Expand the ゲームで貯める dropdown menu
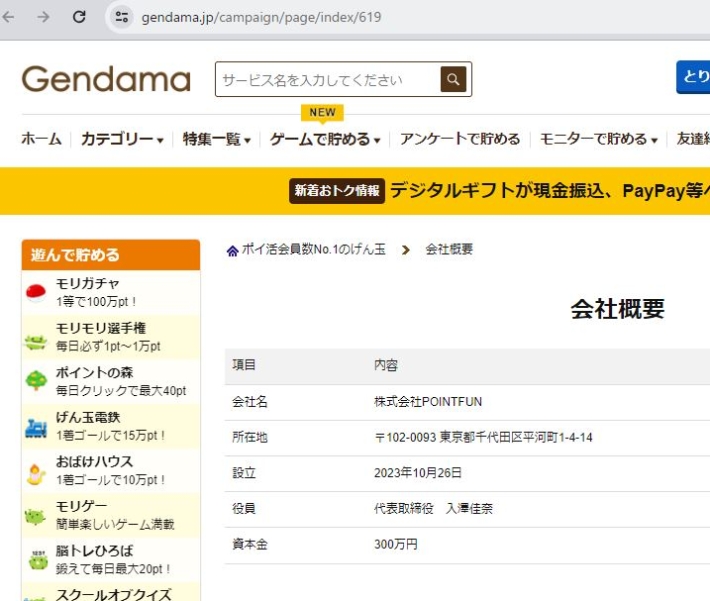Image resolution: width=710 pixels, height=601 pixels. (x=325, y=139)
